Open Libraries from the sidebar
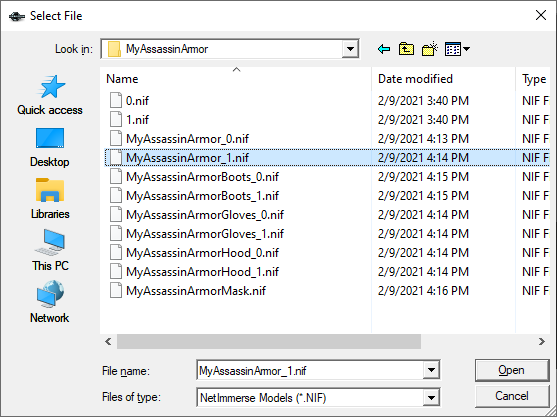This screenshot has height=417, width=557. click(50, 199)
